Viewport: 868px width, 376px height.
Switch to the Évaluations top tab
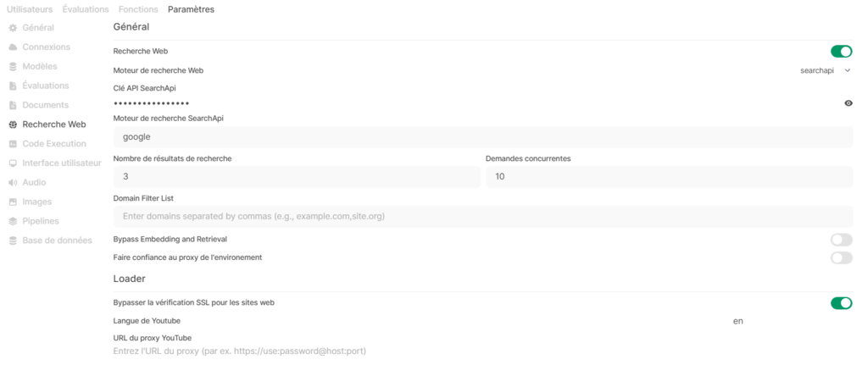coord(86,9)
